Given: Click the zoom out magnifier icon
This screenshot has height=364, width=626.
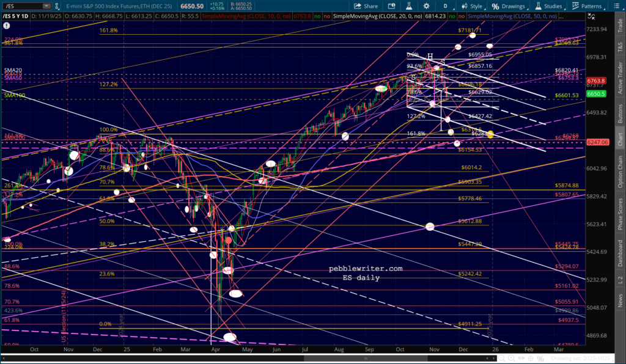Looking at the screenshot, I should (501, 359).
